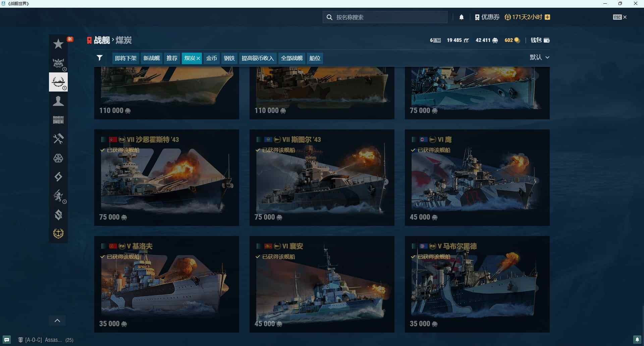Remove the 煤炭 filter using its x
This screenshot has height=346, width=644.
[198, 58]
